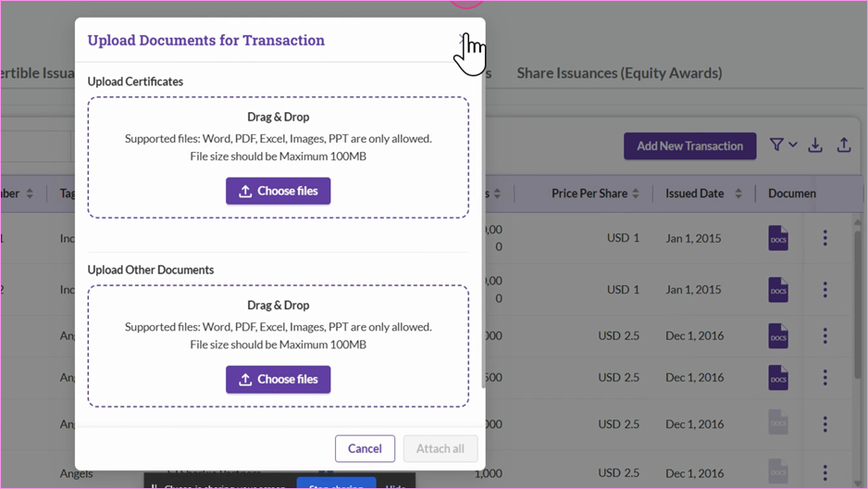Screen dimensions: 868x489
Task: Click Choose files under Upload Other Documents
Action: pos(278,380)
